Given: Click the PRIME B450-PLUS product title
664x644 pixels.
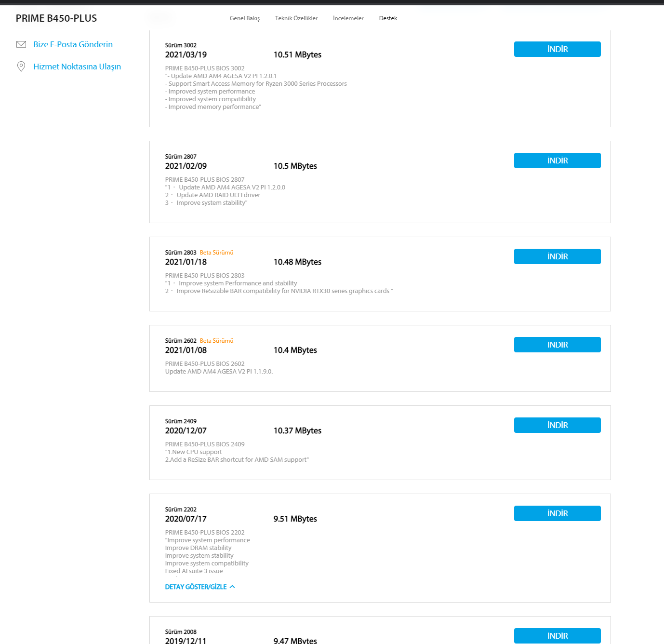Looking at the screenshot, I should tap(56, 18).
